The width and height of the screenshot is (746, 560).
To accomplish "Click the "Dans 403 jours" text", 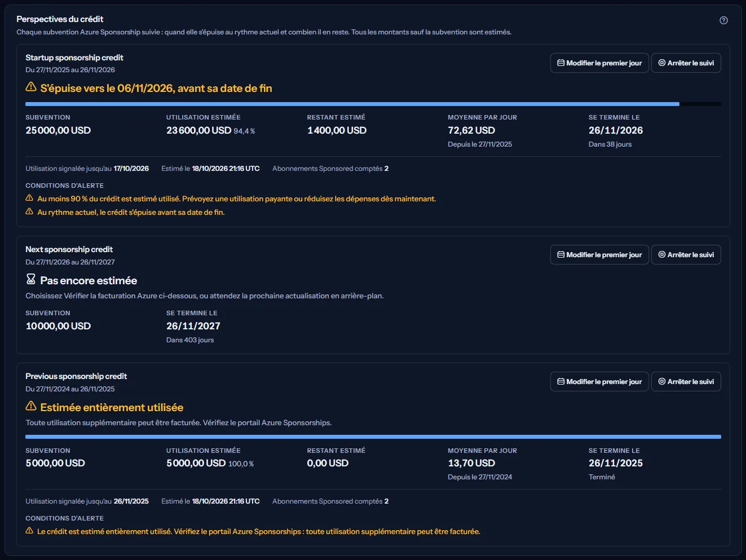I will (x=190, y=340).
